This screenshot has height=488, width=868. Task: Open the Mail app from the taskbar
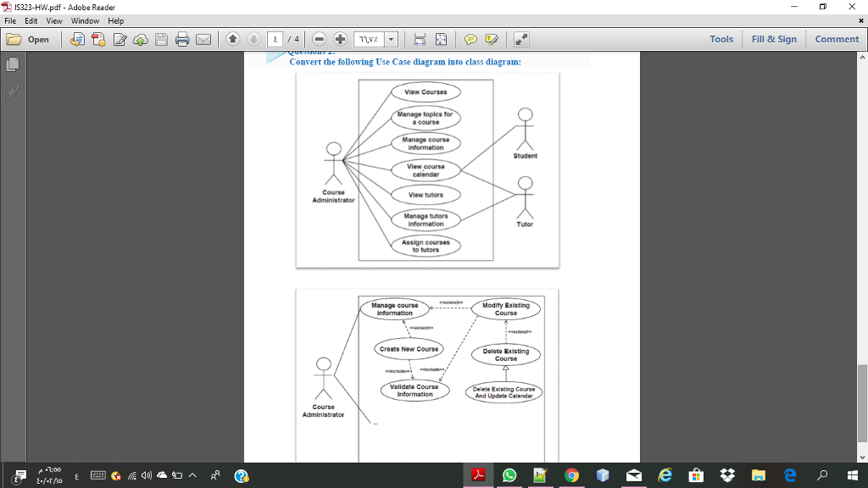click(x=634, y=475)
